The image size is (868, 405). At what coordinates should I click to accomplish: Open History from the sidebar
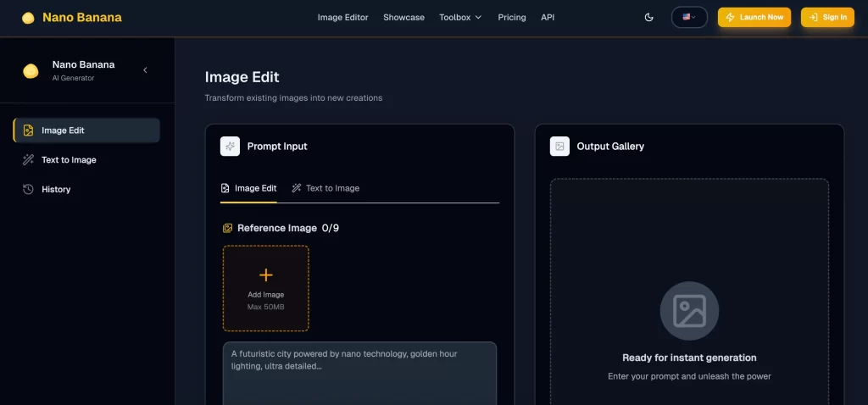click(x=56, y=189)
